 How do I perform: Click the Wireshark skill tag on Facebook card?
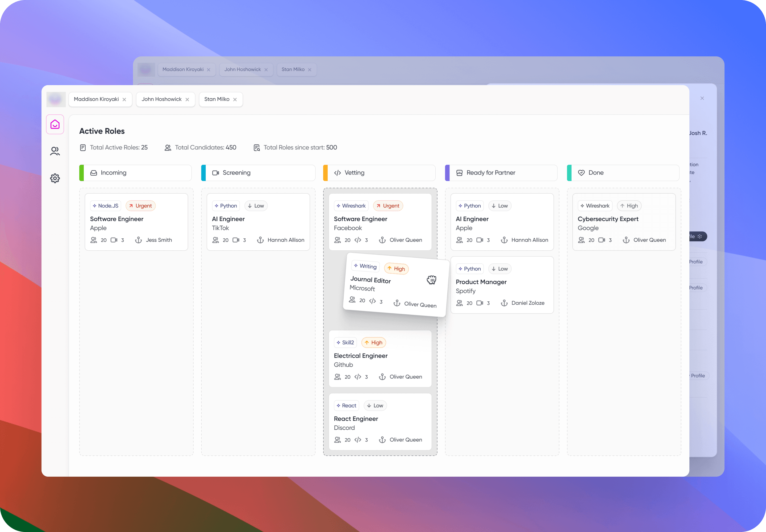tap(351, 206)
